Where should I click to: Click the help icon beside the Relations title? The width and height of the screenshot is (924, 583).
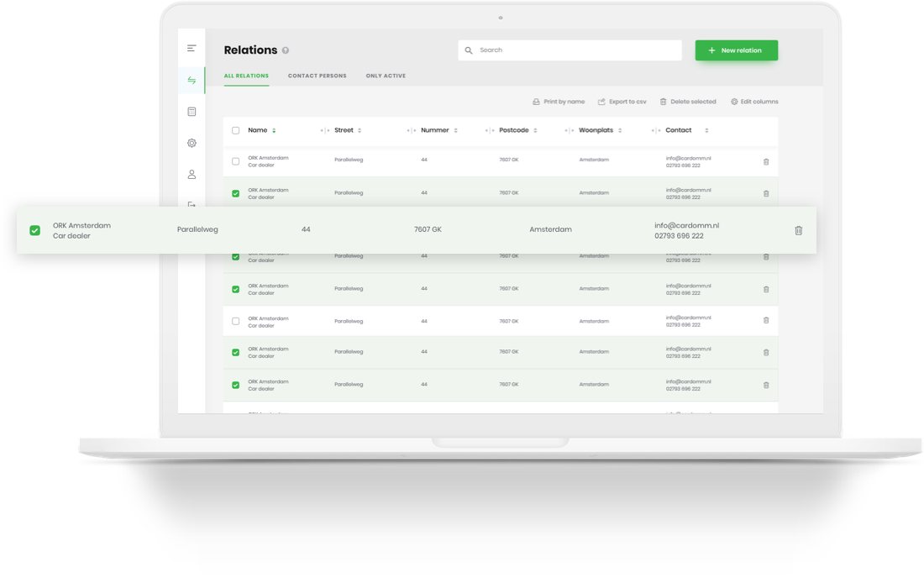pos(286,50)
